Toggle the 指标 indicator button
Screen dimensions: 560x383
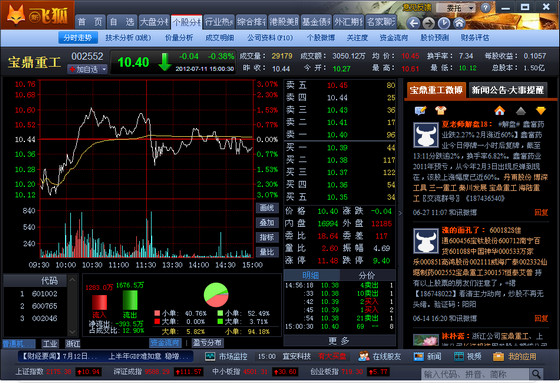266,238
